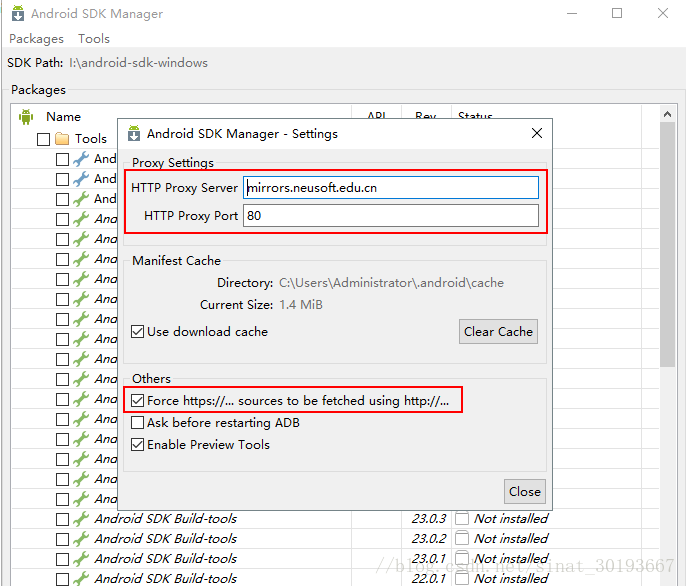The height and width of the screenshot is (586, 686).
Task: Close Settings dialog with X button
Action: point(537,133)
